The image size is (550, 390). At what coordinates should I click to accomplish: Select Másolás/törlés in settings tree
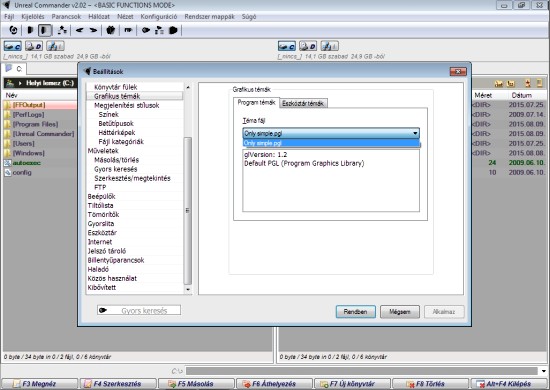[x=116, y=160]
